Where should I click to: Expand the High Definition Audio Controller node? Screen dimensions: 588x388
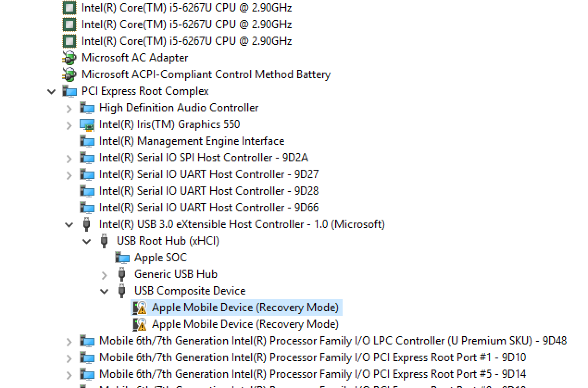pyautogui.click(x=69, y=108)
